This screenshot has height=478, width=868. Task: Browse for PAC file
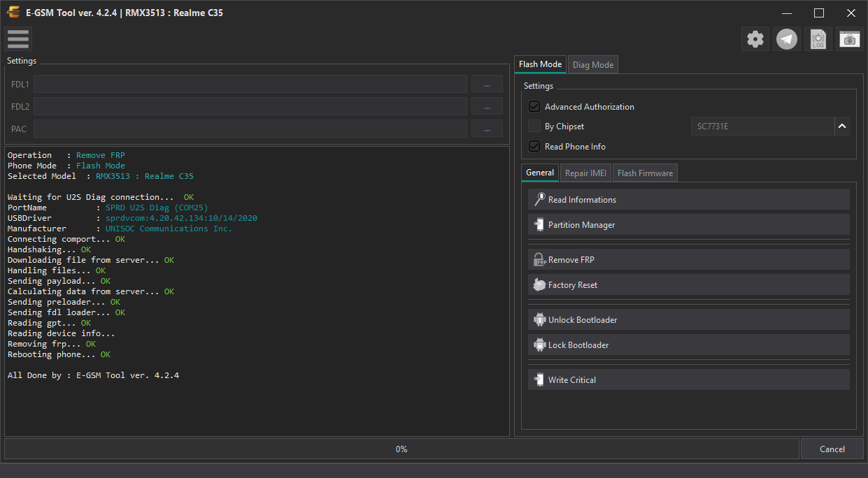(487, 129)
